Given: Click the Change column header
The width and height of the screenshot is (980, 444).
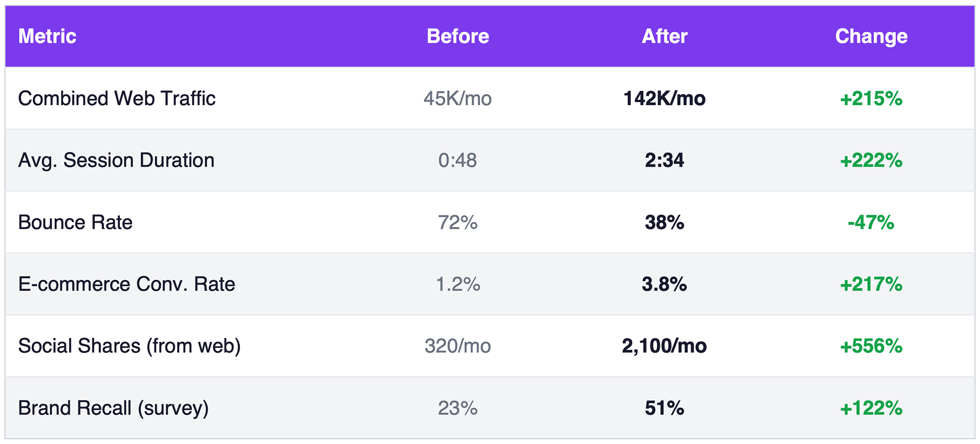Looking at the screenshot, I should coord(871,36).
